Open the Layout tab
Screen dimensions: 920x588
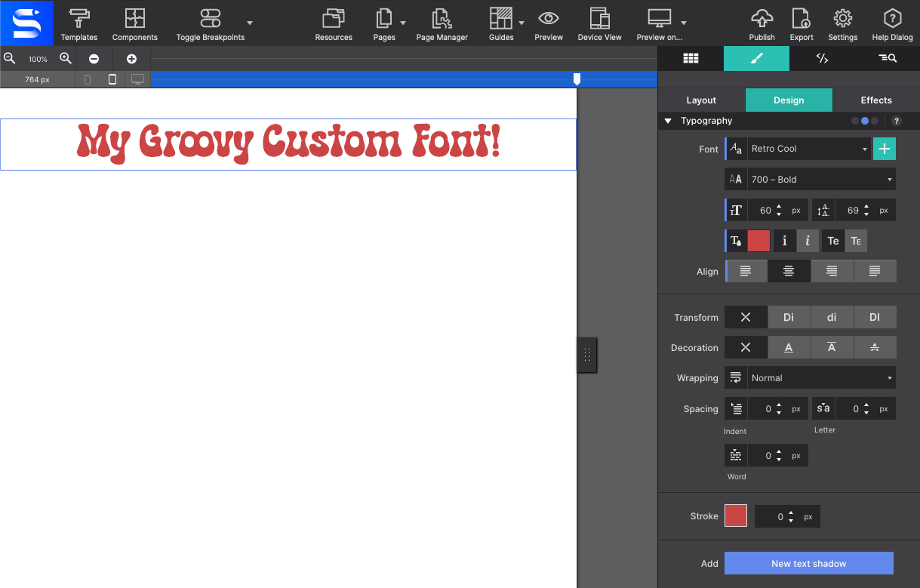(x=701, y=100)
